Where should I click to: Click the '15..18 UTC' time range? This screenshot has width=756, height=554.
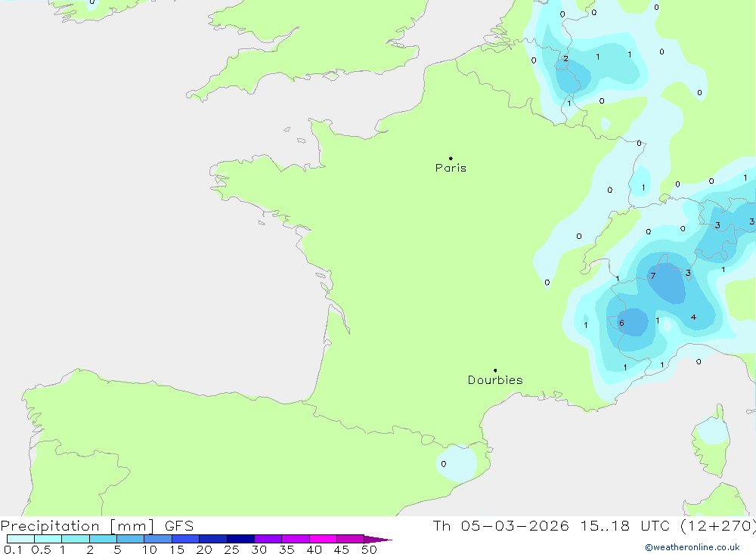point(625,526)
